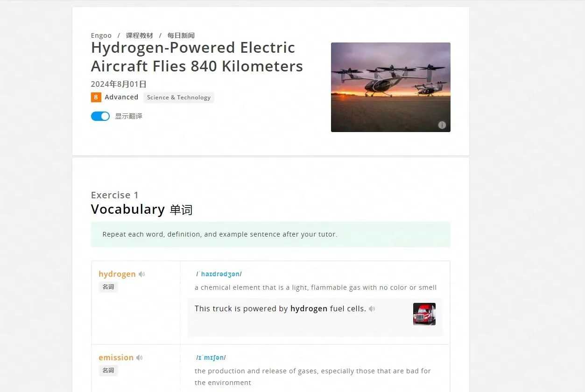Toggle the 显示翻译 translation switch
The image size is (585, 392).
[x=100, y=116]
